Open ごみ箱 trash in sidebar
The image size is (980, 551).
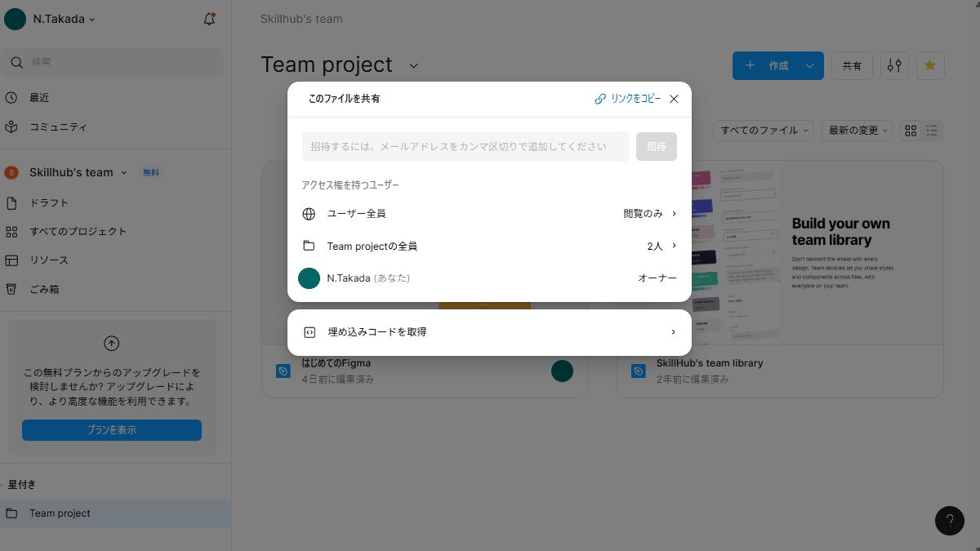coord(44,289)
